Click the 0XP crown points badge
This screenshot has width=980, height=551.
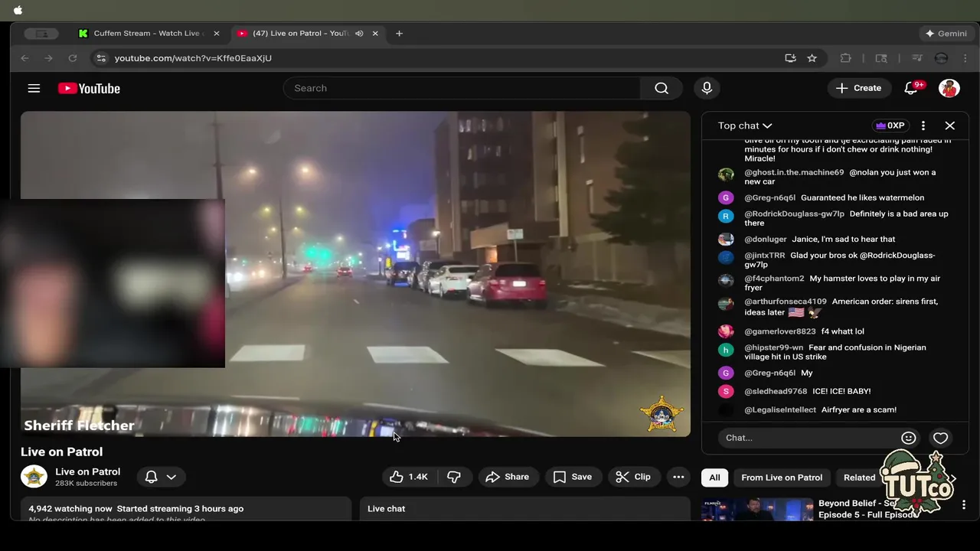(890, 126)
